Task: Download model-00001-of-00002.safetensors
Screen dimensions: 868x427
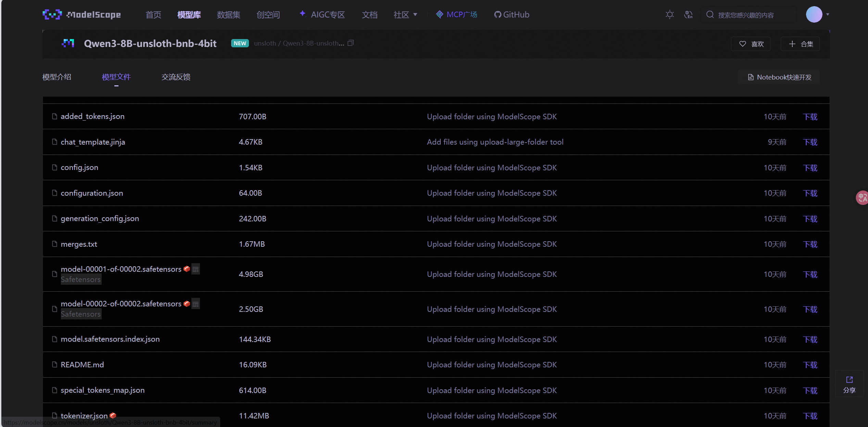Action: [810, 274]
